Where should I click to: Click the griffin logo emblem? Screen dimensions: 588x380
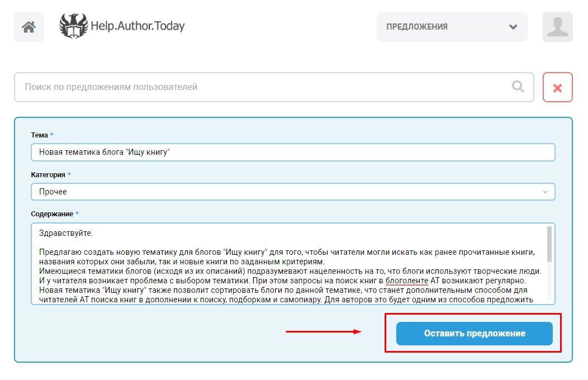(x=74, y=26)
